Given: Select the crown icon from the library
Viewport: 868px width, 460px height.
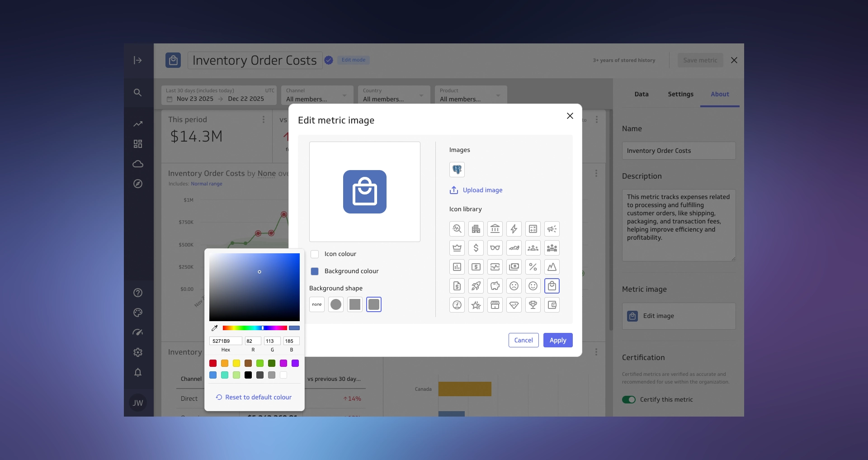Looking at the screenshot, I should [x=457, y=248].
